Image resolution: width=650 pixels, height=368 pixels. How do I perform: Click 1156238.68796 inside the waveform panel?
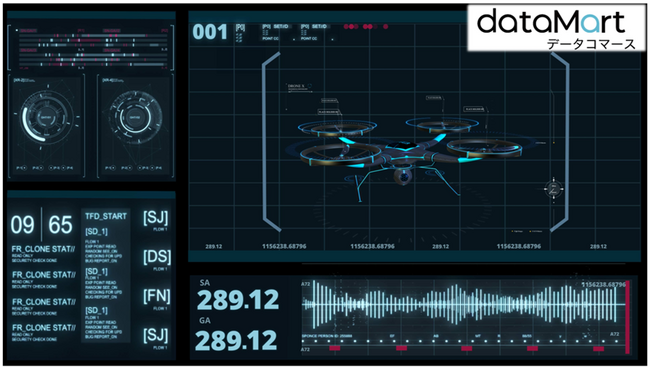coord(604,285)
